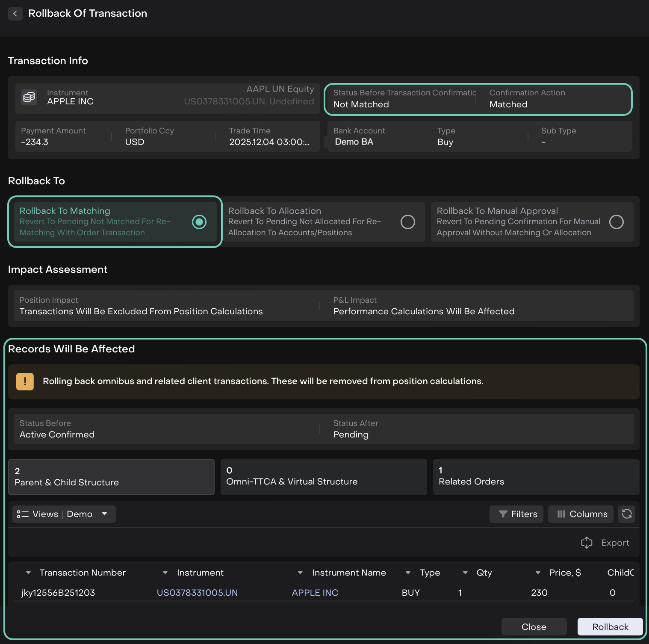Open the Filters funnel button
Image resolution: width=649 pixels, height=644 pixels.
coord(516,514)
